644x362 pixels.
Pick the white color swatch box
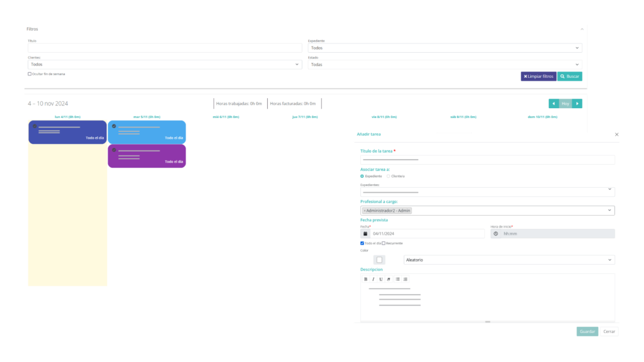[379, 260]
